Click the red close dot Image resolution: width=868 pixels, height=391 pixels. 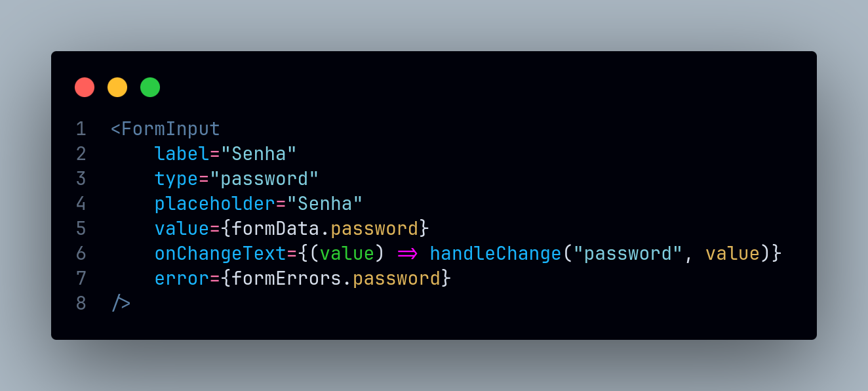point(85,87)
